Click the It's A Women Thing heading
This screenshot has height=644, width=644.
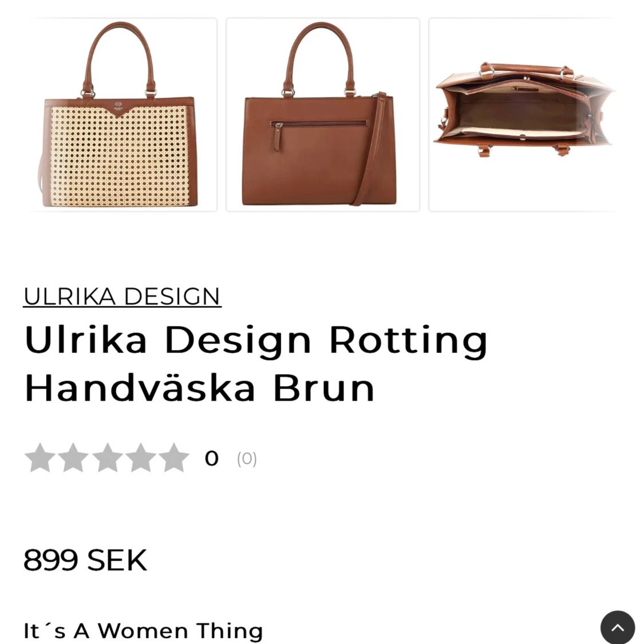click(x=143, y=630)
